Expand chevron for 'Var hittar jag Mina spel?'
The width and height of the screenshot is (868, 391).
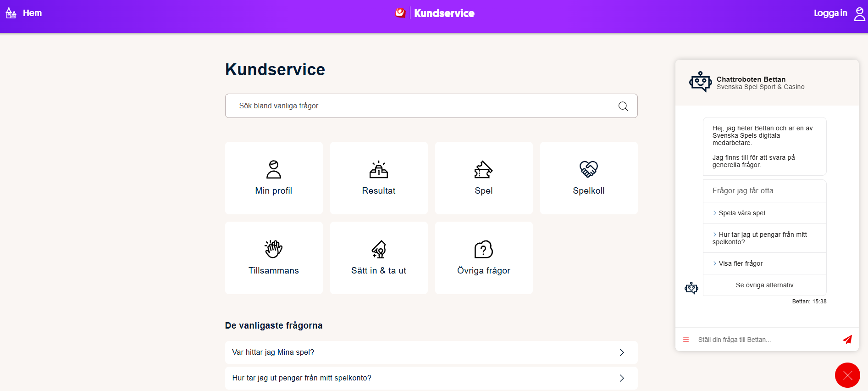(622, 352)
